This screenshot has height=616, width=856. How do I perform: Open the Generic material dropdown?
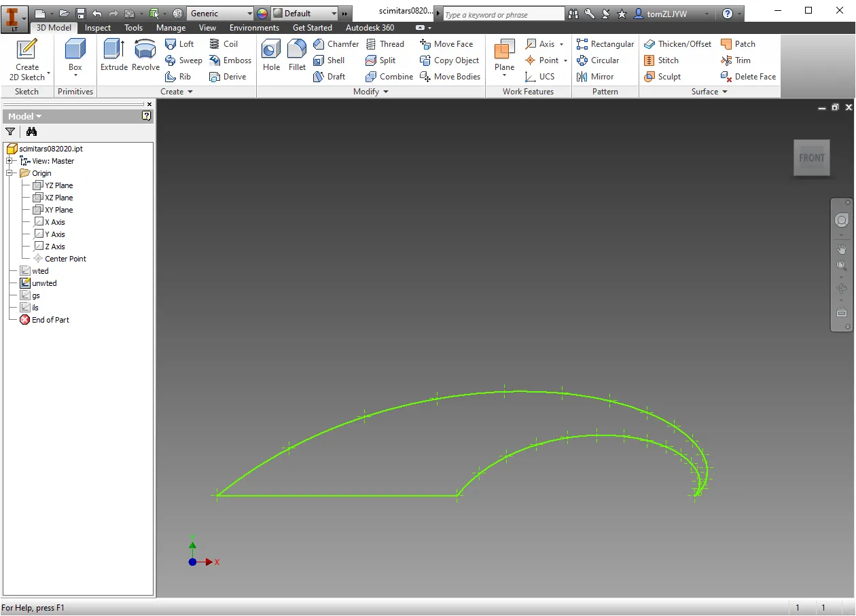click(x=220, y=14)
